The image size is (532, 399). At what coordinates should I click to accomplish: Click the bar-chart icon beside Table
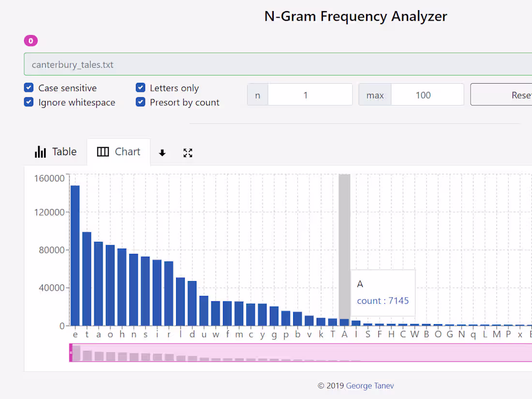pyautogui.click(x=41, y=151)
